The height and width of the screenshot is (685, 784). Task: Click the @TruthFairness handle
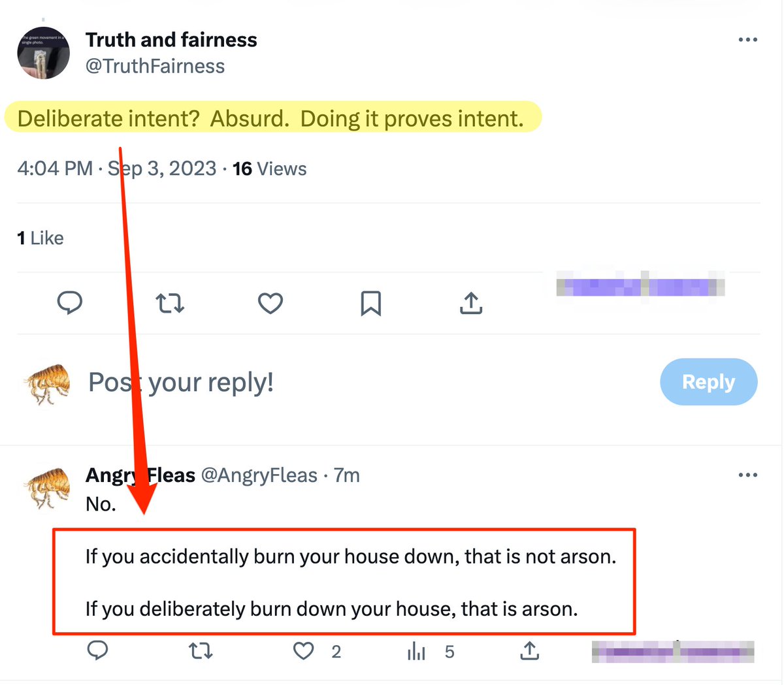[x=155, y=66]
